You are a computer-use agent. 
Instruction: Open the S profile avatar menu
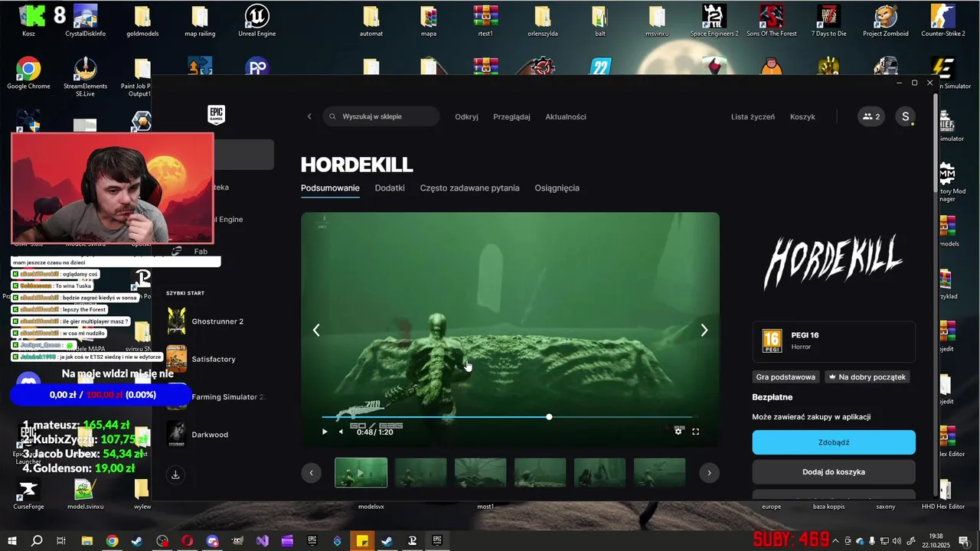pyautogui.click(x=905, y=116)
